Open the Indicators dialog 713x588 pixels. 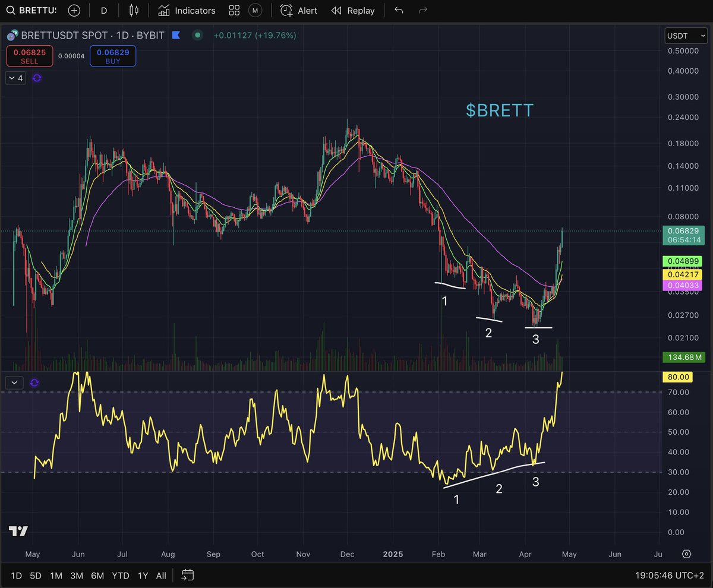pyautogui.click(x=187, y=11)
